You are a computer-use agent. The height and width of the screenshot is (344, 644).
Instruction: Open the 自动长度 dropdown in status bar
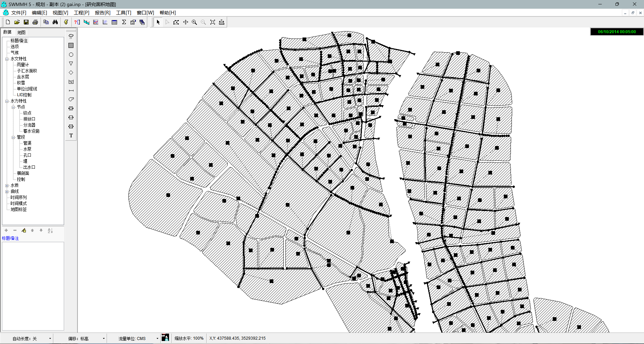tap(50, 339)
